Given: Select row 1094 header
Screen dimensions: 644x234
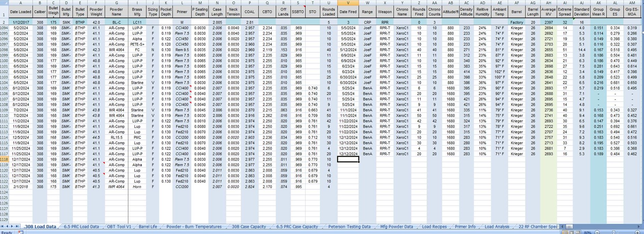Looking at the screenshot, I should pyautogui.click(x=4, y=28).
